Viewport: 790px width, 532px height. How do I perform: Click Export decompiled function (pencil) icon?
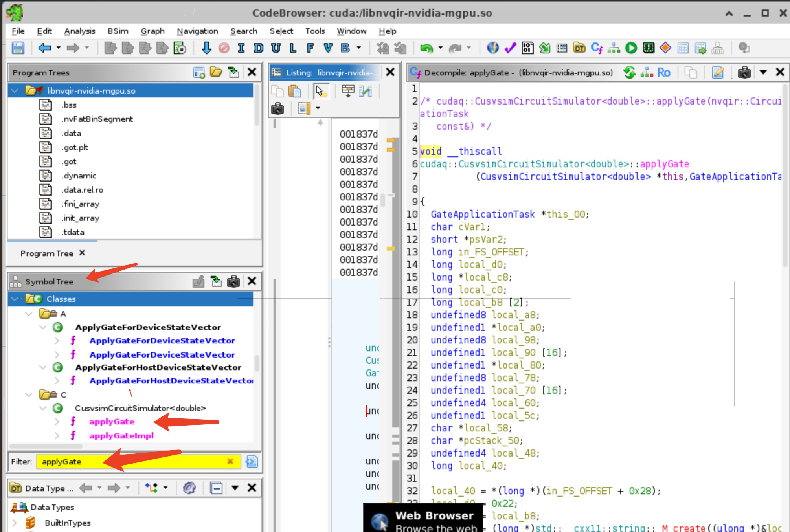click(x=718, y=72)
